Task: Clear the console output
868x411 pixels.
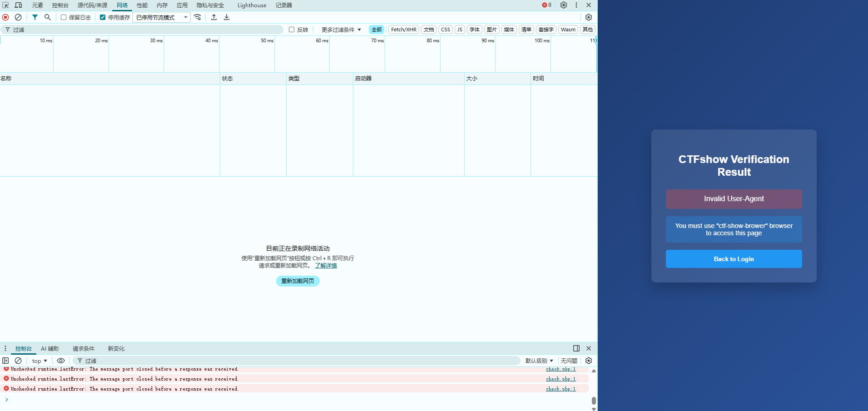Action: pyautogui.click(x=18, y=361)
